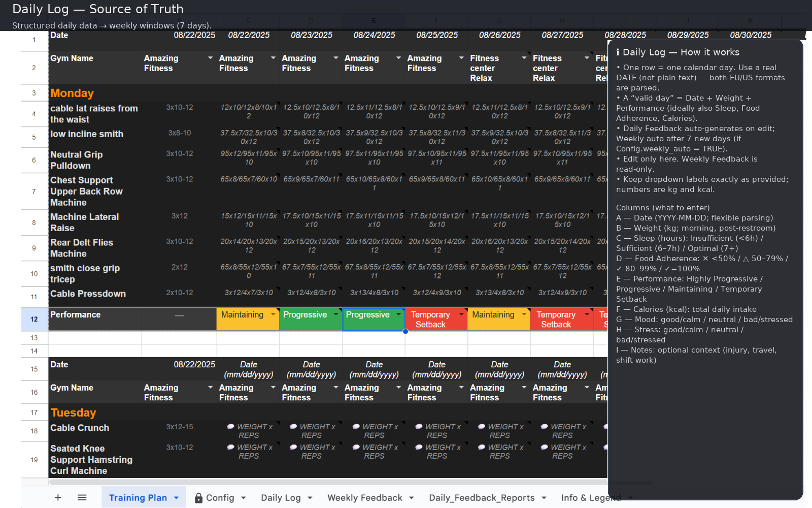
Task: Open Temporary Setback dropdown under 08/25/2025
Action: coord(461,314)
